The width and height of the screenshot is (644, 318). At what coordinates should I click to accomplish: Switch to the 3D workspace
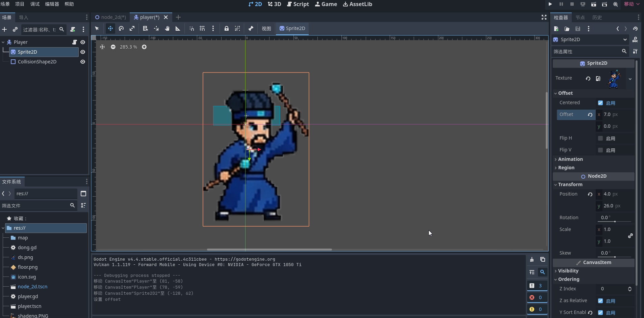274,4
